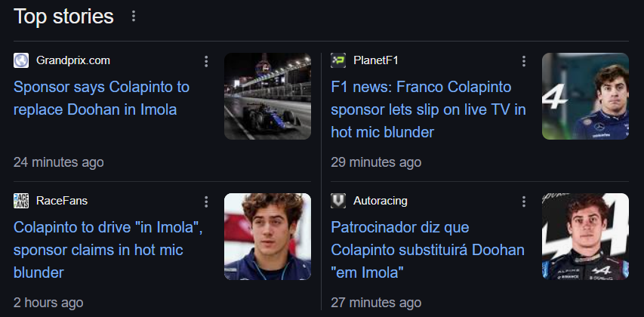Open more options for Grandprix.com story
644x317 pixels.
click(206, 61)
